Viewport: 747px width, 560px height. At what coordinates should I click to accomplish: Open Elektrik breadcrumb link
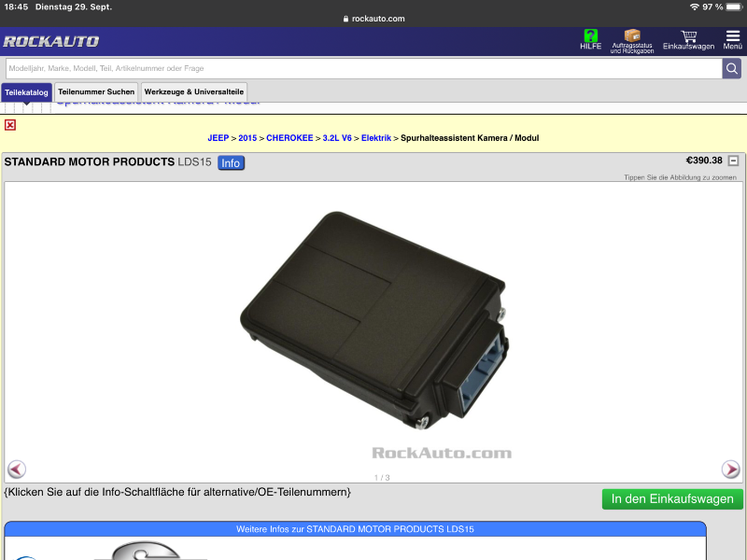click(376, 138)
